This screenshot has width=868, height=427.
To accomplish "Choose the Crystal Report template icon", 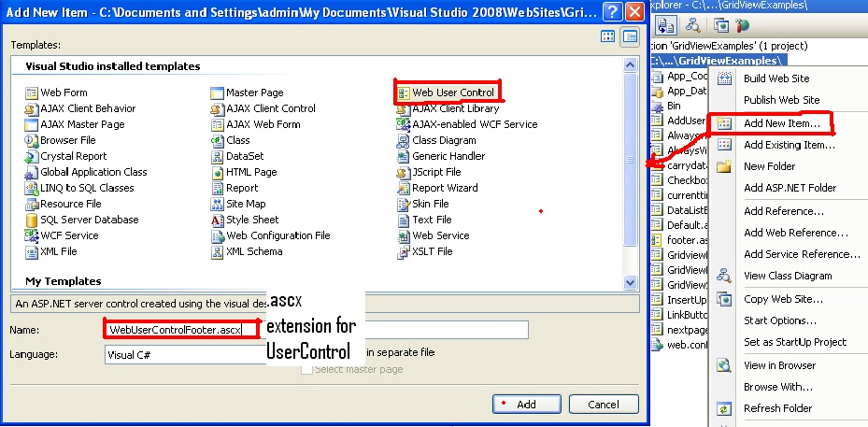I will (32, 156).
